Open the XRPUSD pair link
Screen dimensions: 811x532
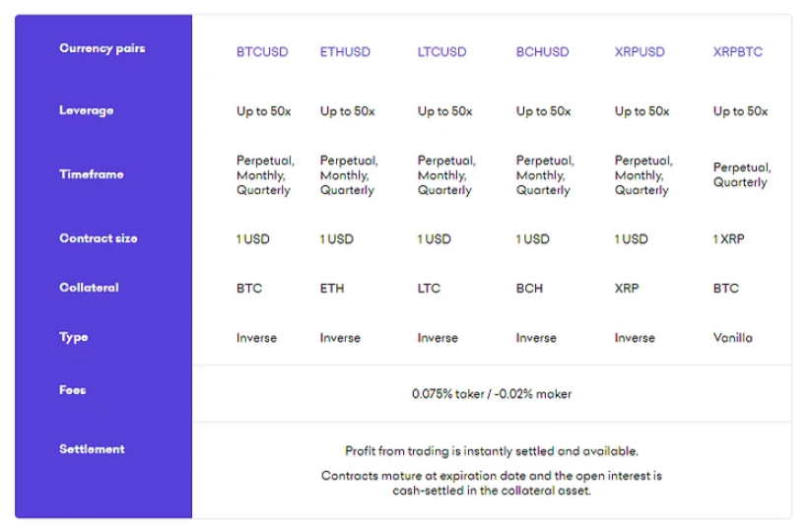(x=640, y=51)
